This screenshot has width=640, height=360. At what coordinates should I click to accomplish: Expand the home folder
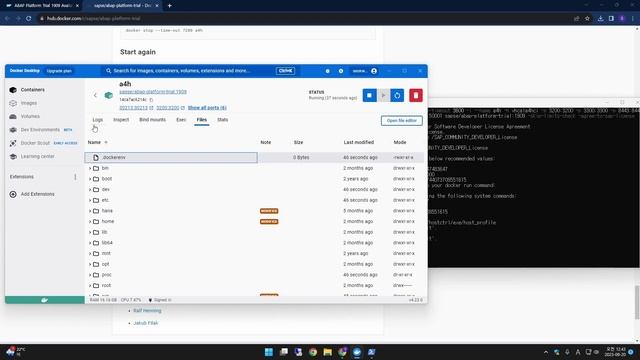(90, 221)
